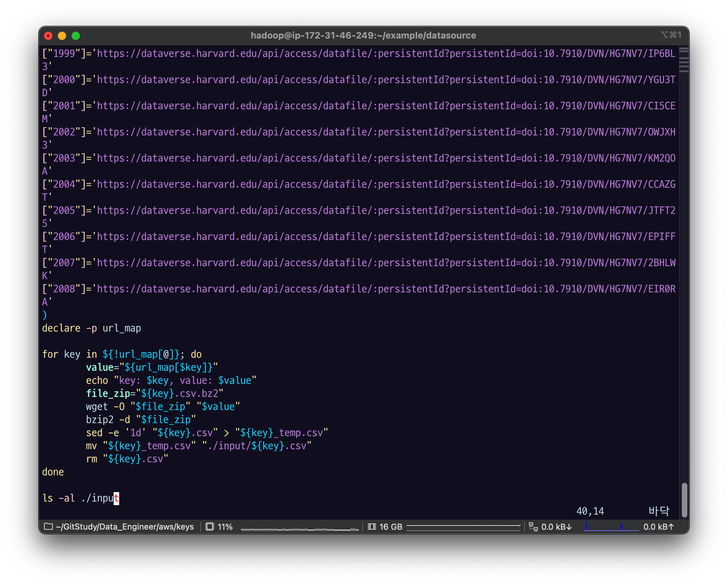Click the green zoom window button
This screenshot has width=728, height=585.
coord(76,36)
